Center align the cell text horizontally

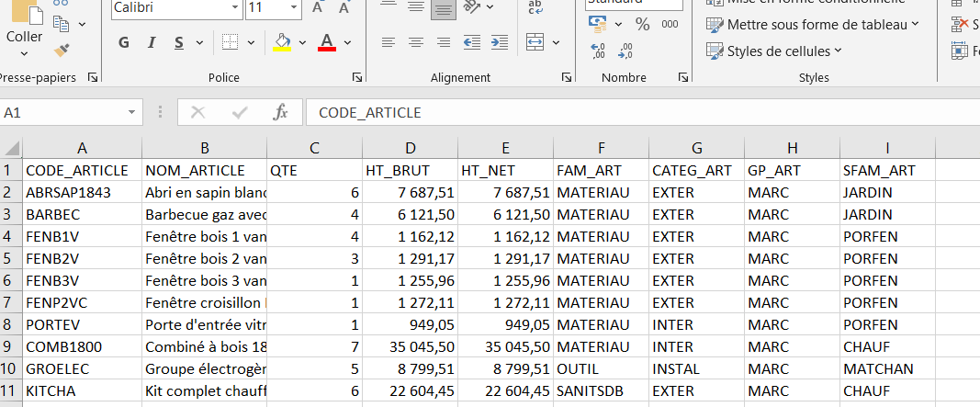point(416,42)
